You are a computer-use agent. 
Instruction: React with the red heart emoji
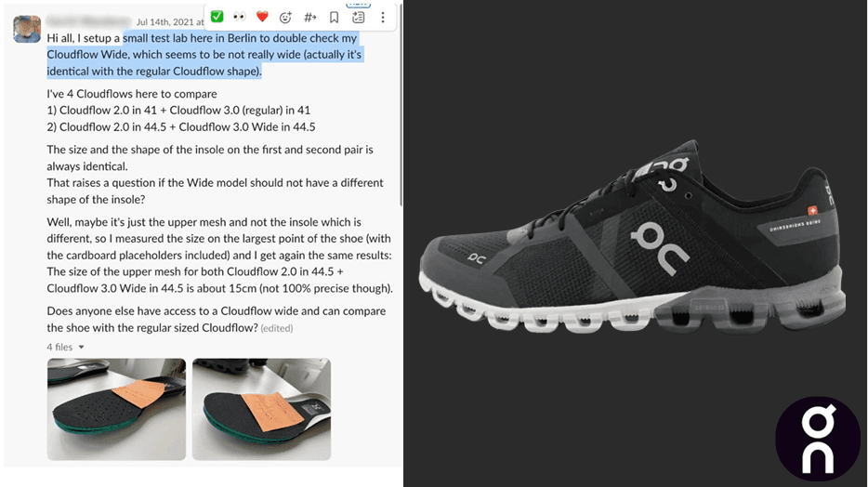262,17
